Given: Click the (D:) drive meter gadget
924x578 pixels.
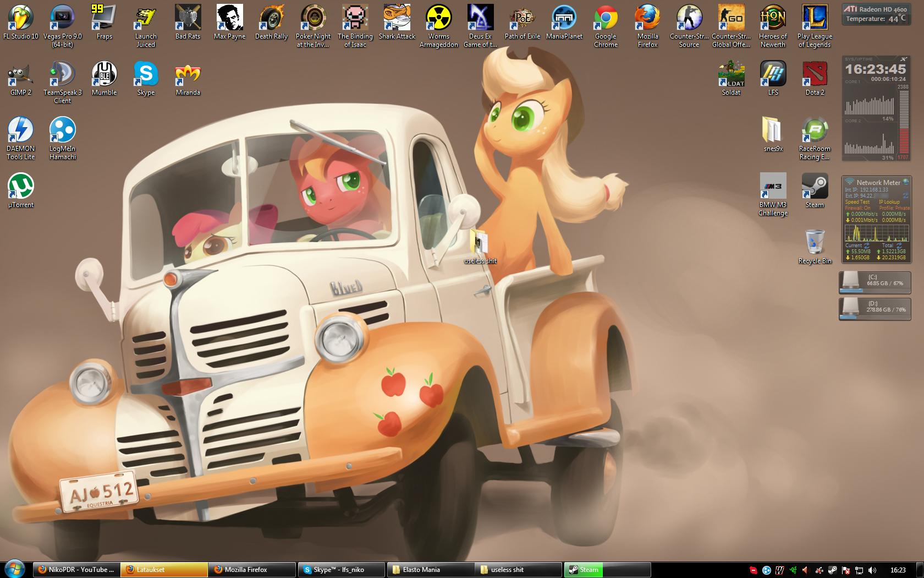Looking at the screenshot, I should coord(875,309).
